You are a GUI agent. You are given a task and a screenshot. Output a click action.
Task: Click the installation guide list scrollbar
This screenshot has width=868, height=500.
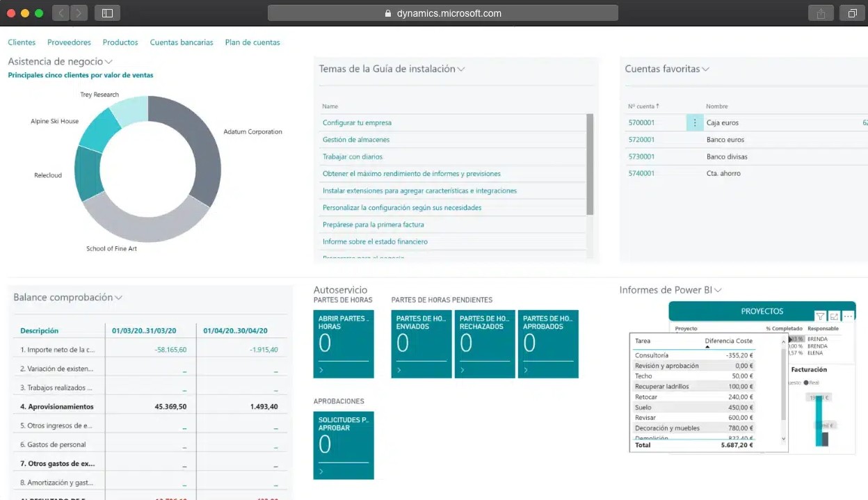point(590,165)
